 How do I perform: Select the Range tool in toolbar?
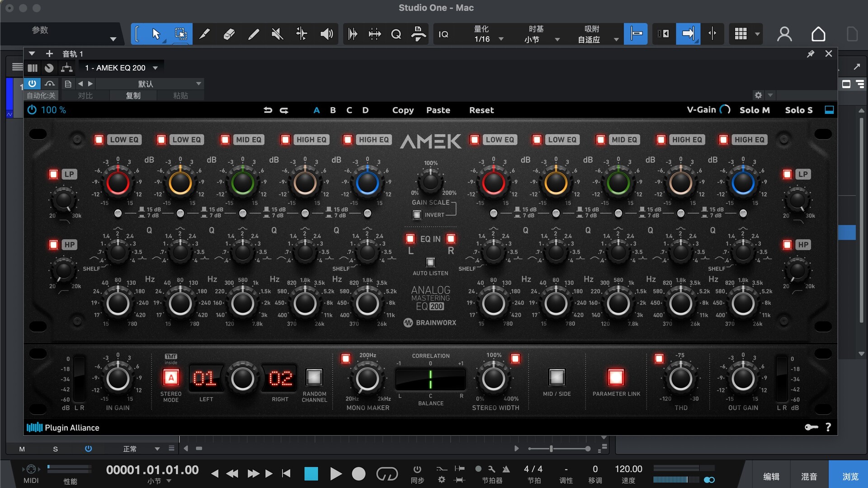pos(181,34)
